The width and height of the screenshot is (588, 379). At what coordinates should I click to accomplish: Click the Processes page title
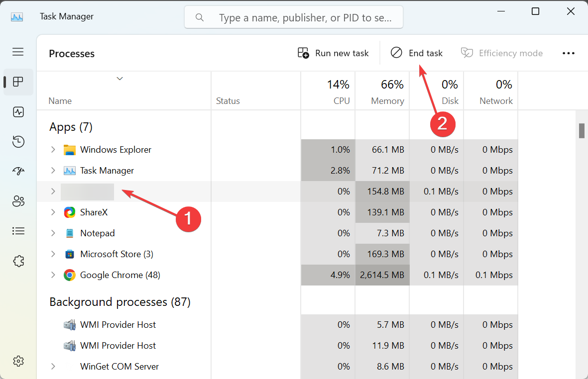click(72, 54)
